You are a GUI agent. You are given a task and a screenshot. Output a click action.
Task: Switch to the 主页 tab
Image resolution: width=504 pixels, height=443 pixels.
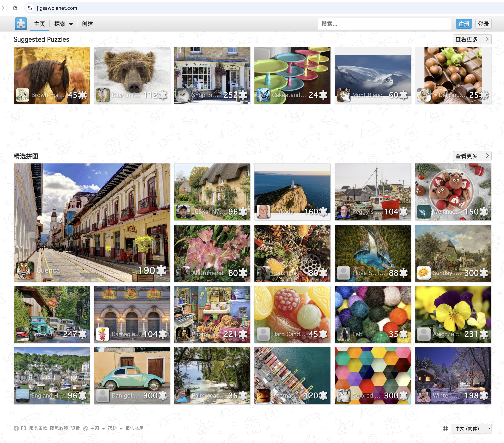pos(39,24)
